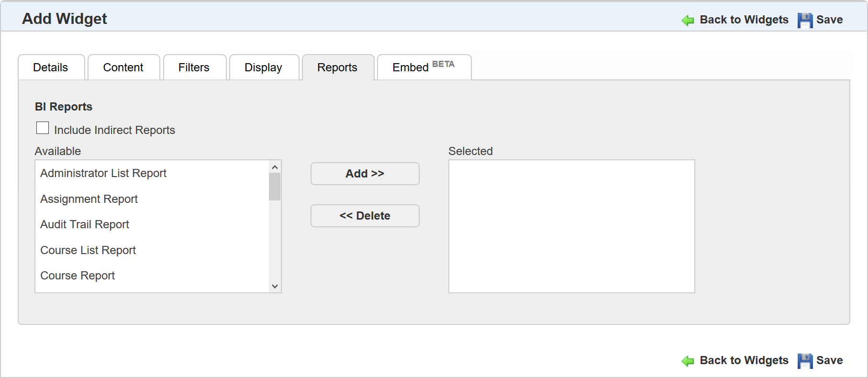868x378 pixels.
Task: Open the Details tab
Action: (51, 67)
